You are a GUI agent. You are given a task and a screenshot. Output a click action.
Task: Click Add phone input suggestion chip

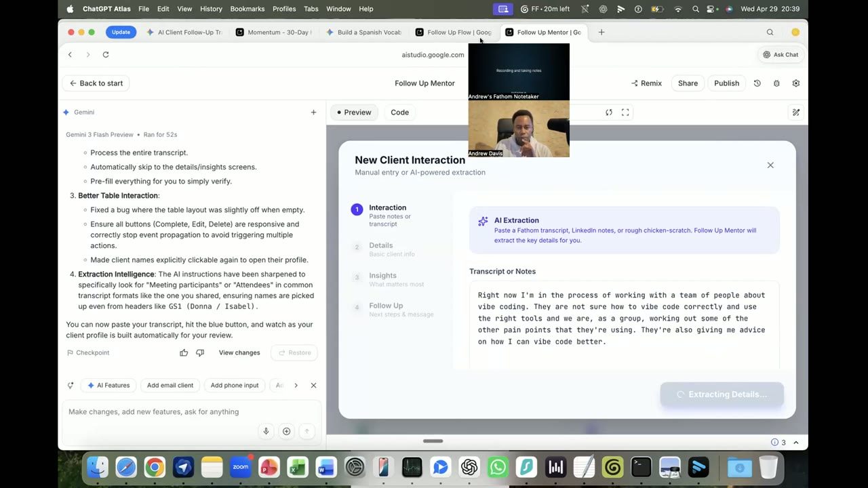tap(235, 385)
